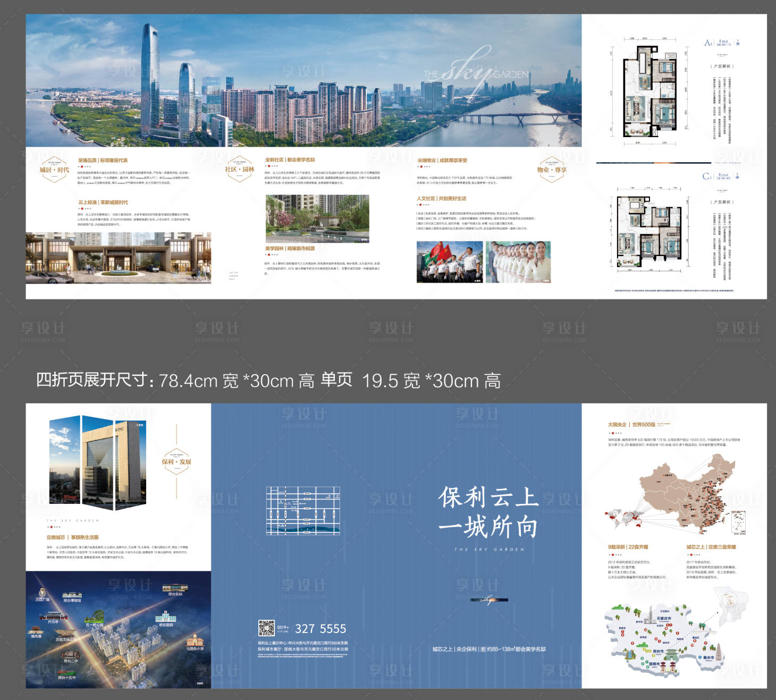Click the 社区·园林 hexagon badge
The image size is (776, 700).
[240, 168]
